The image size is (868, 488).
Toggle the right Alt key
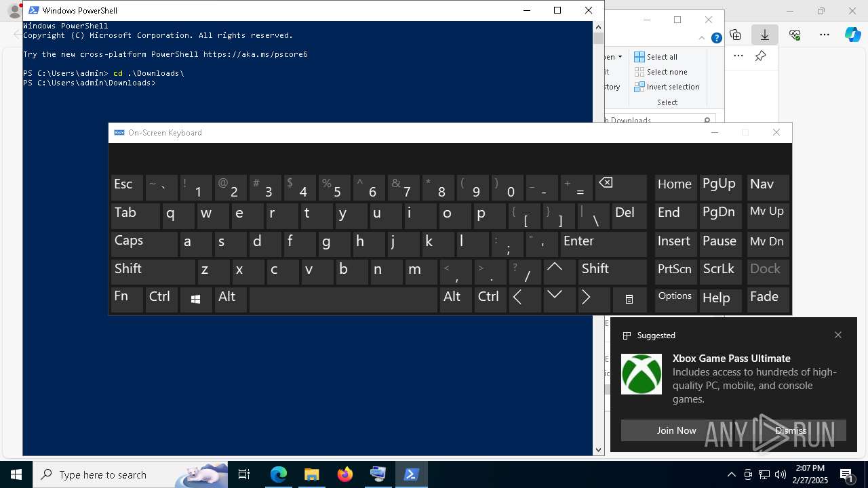click(456, 300)
